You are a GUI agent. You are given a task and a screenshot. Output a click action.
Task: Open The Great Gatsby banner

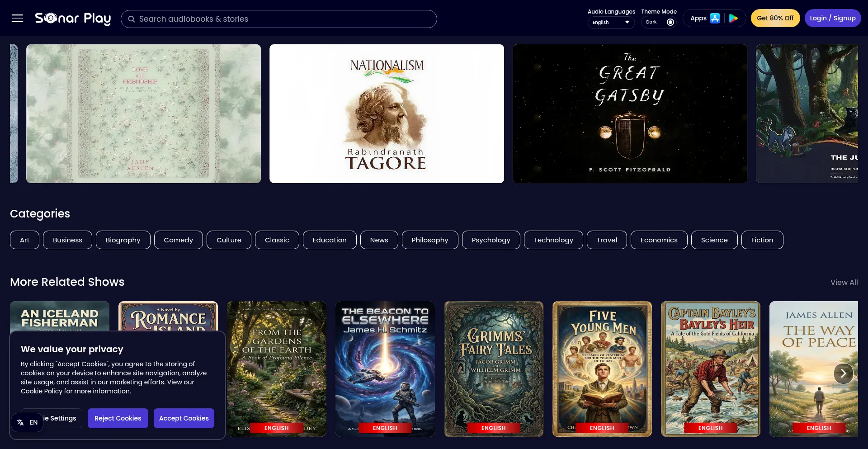pyautogui.click(x=630, y=113)
